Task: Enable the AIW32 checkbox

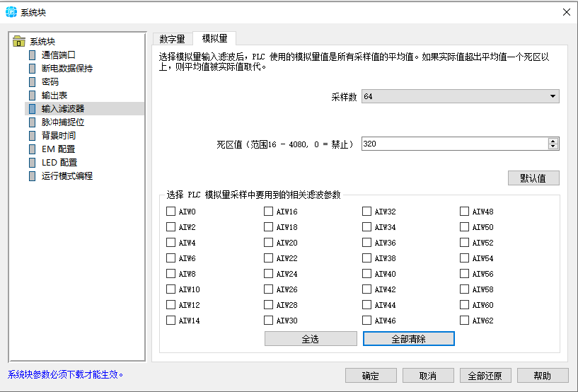Action: [x=366, y=212]
